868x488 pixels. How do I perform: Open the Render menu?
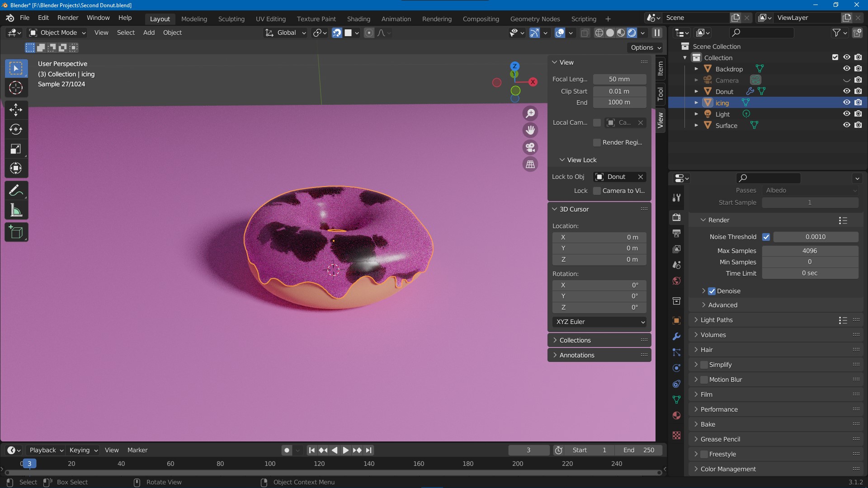(x=67, y=18)
